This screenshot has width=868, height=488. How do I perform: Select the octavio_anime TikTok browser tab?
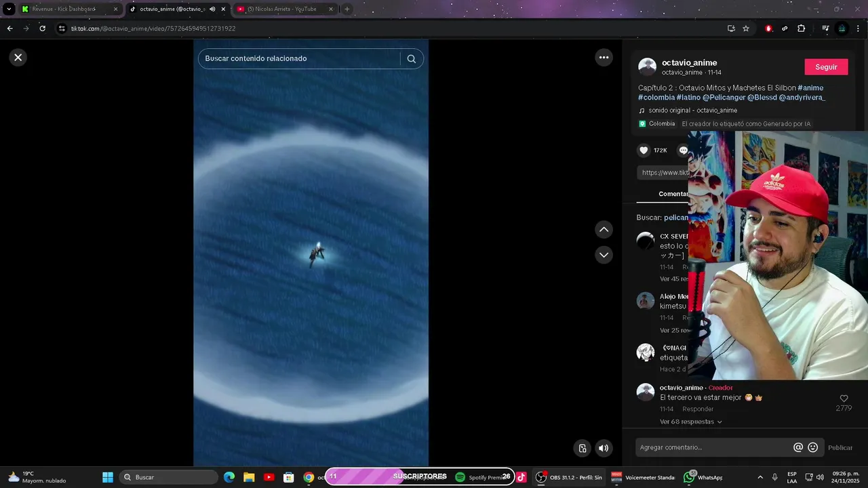(172, 9)
